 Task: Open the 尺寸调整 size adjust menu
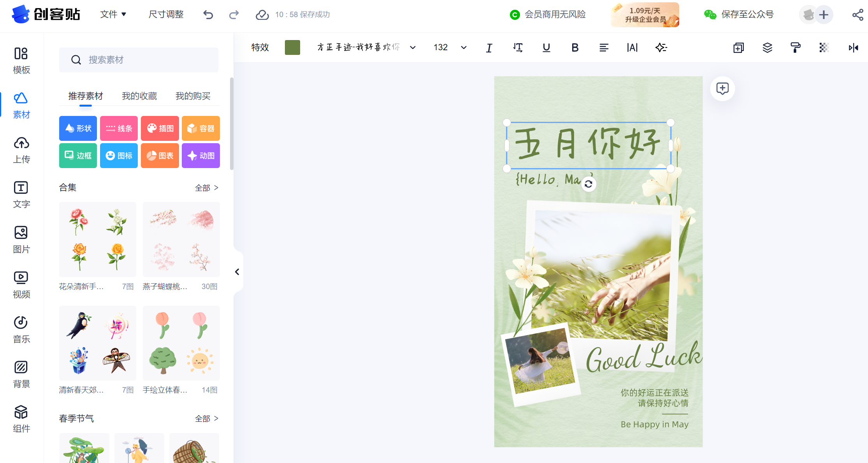[x=166, y=14]
